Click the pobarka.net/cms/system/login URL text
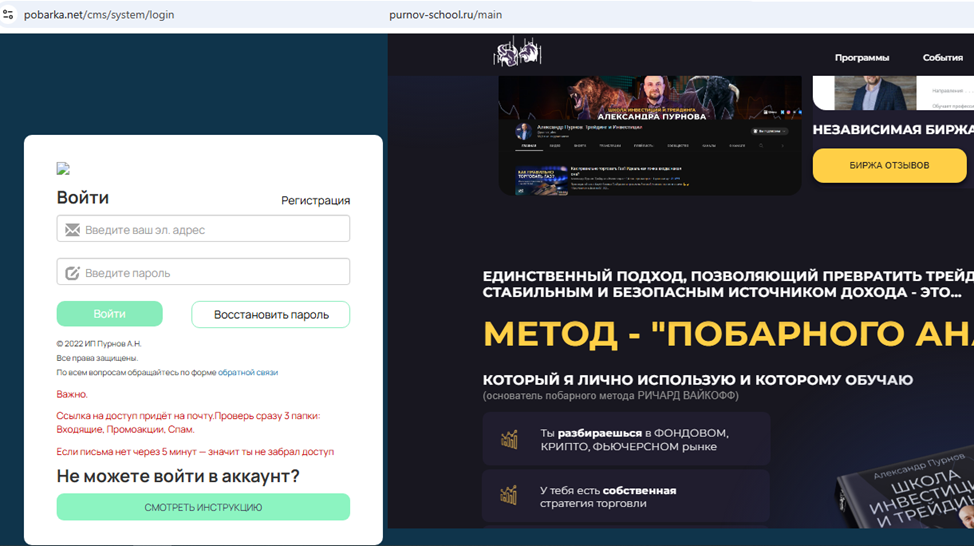The width and height of the screenshot is (974, 546). [x=99, y=14]
